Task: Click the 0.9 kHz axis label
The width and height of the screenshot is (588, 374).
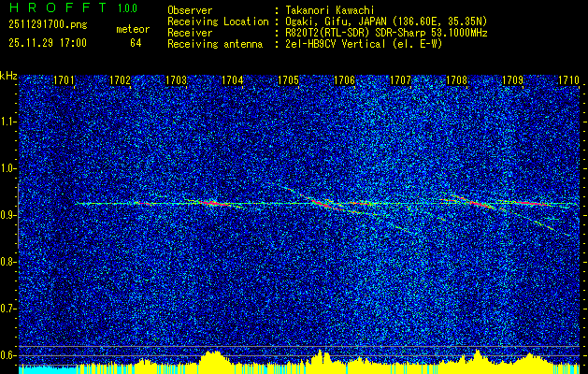Action: (x=8, y=215)
